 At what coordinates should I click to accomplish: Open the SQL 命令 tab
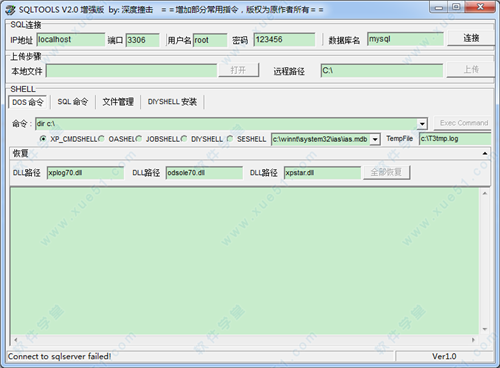(73, 102)
